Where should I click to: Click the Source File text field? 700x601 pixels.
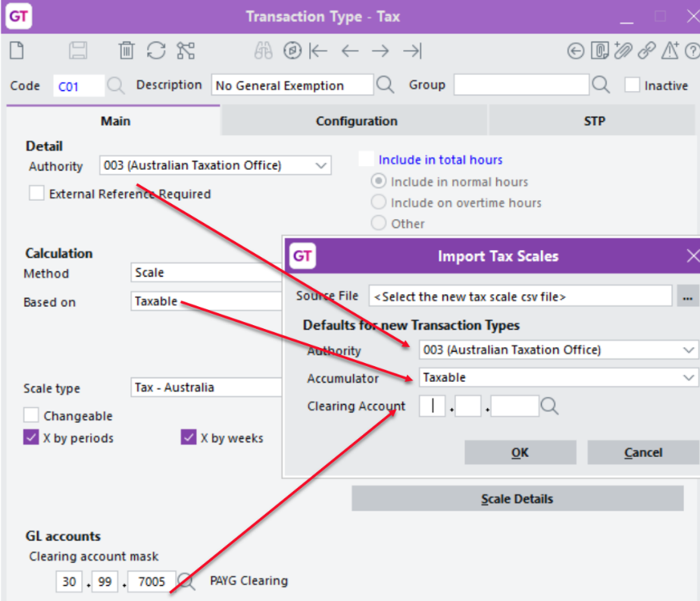pyautogui.click(x=520, y=296)
